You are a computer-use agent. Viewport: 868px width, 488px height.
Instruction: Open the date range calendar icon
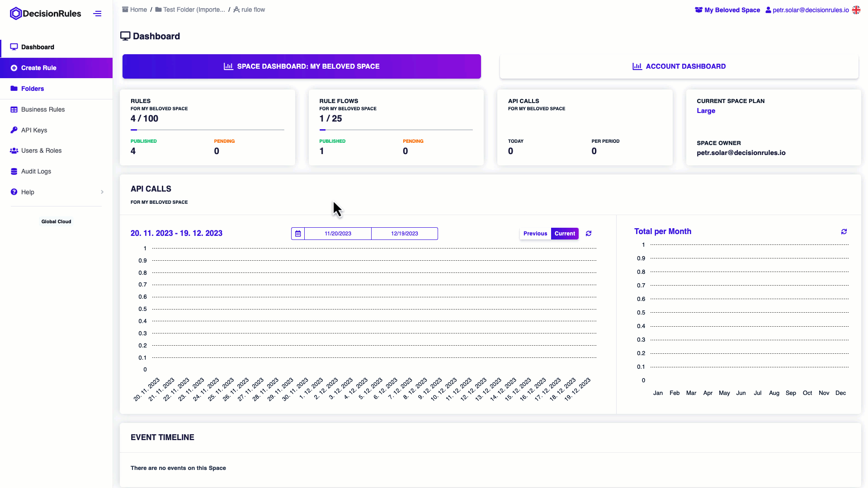pyautogui.click(x=298, y=234)
